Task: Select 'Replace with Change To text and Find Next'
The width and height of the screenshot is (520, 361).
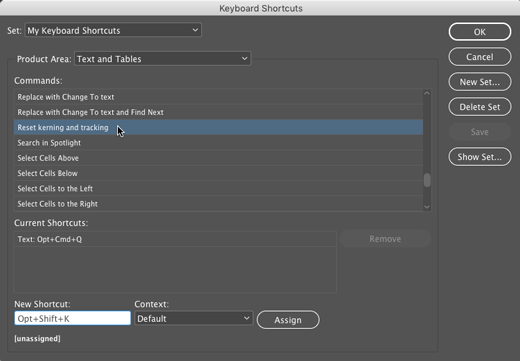Action: [219, 112]
